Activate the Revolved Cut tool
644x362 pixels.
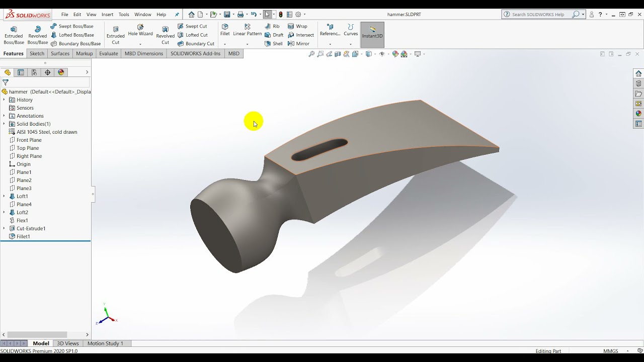click(x=165, y=35)
